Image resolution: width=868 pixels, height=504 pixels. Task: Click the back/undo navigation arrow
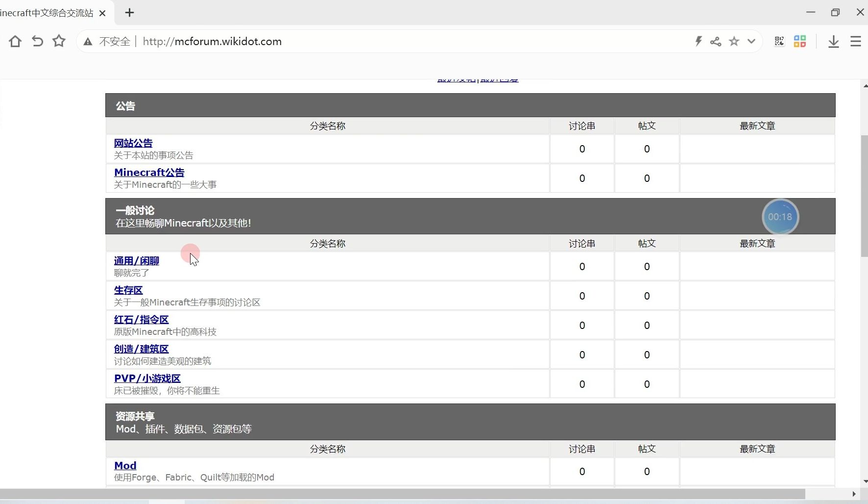[x=37, y=41]
